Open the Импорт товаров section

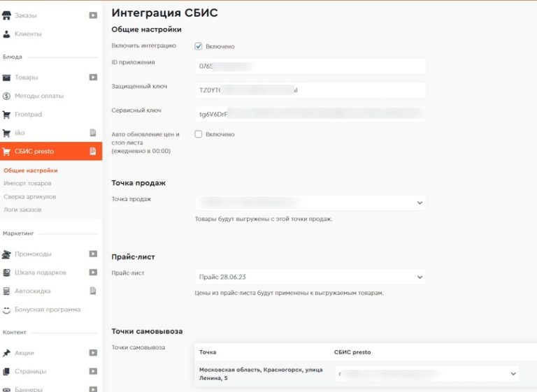coord(27,184)
